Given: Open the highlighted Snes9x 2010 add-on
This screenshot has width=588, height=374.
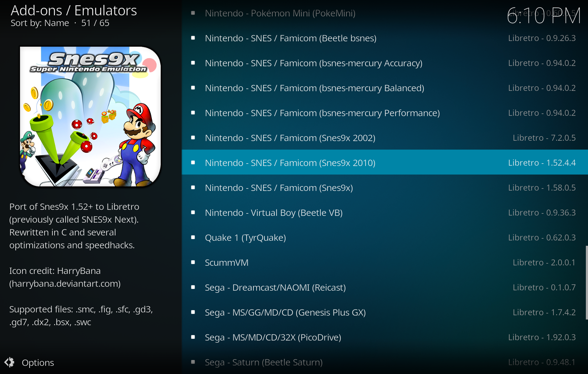Looking at the screenshot, I should [x=385, y=162].
